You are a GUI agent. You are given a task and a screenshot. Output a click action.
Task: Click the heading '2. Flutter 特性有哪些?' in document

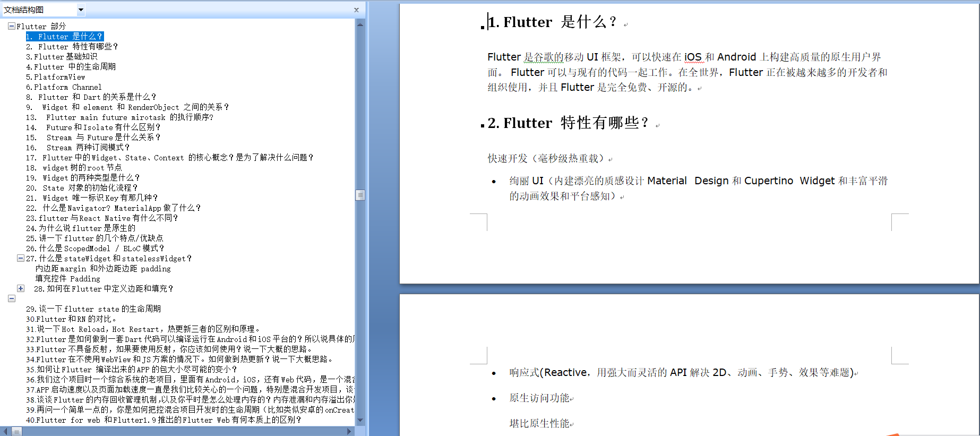(568, 123)
